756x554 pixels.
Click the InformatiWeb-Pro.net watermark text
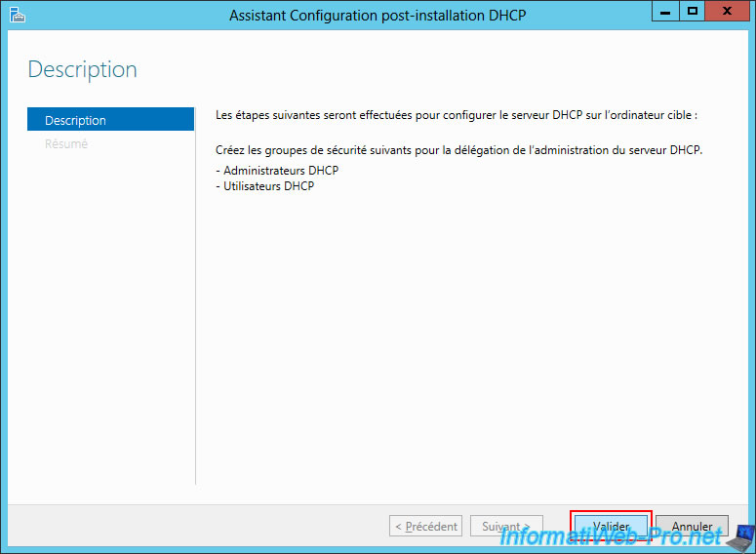click(611, 536)
